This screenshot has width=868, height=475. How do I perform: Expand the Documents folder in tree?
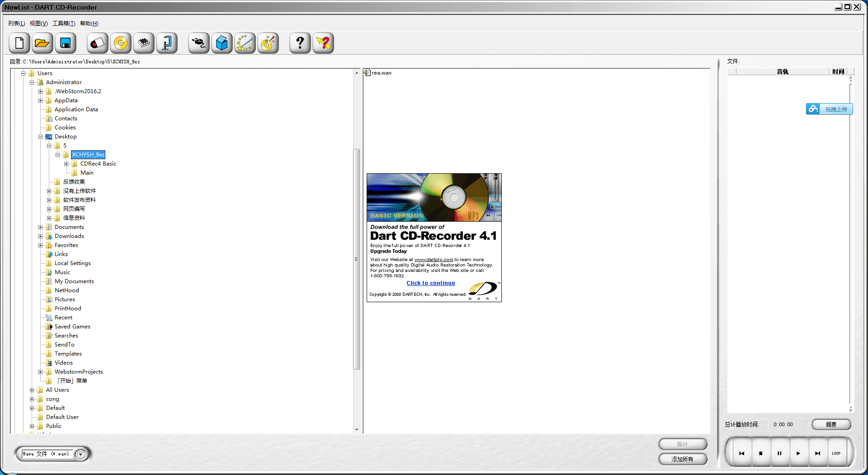point(41,227)
